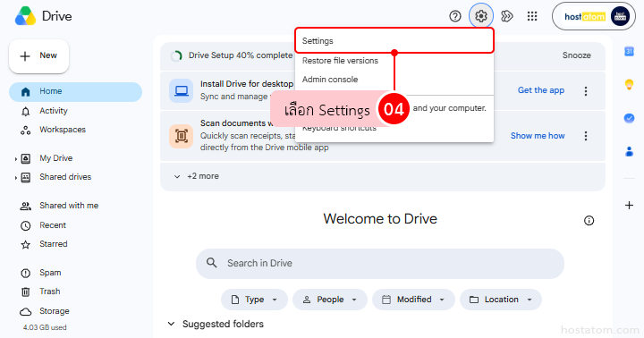The width and height of the screenshot is (644, 338).
Task: Click the Google Drive logo
Action: [25, 16]
